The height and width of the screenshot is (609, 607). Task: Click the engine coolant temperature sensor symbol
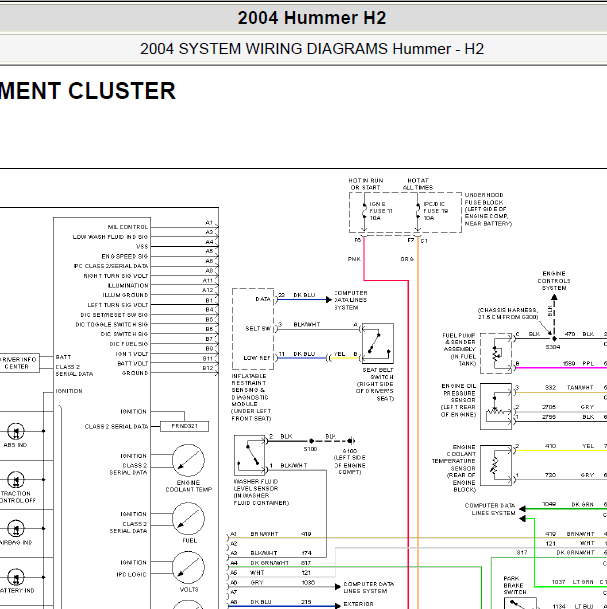(x=496, y=465)
